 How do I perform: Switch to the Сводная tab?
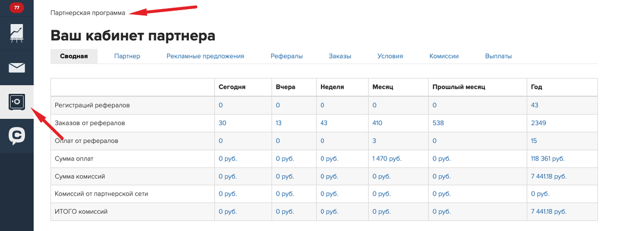coord(74,56)
